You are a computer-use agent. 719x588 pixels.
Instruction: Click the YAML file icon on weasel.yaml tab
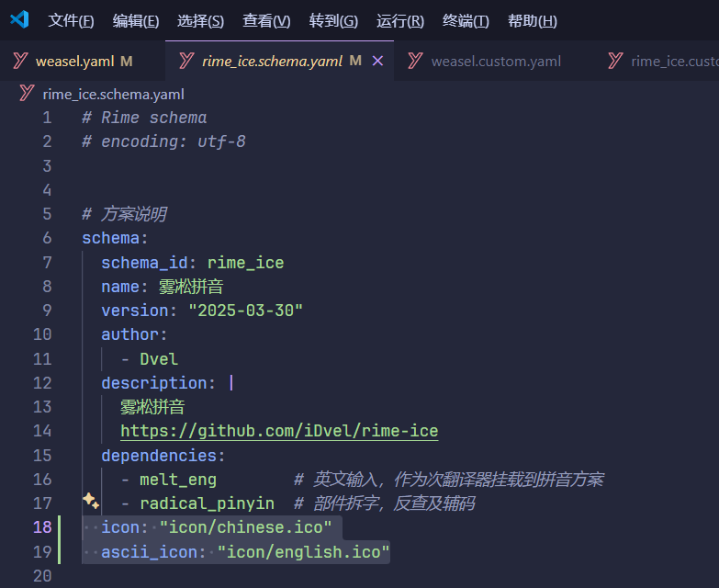pyautogui.click(x=20, y=62)
